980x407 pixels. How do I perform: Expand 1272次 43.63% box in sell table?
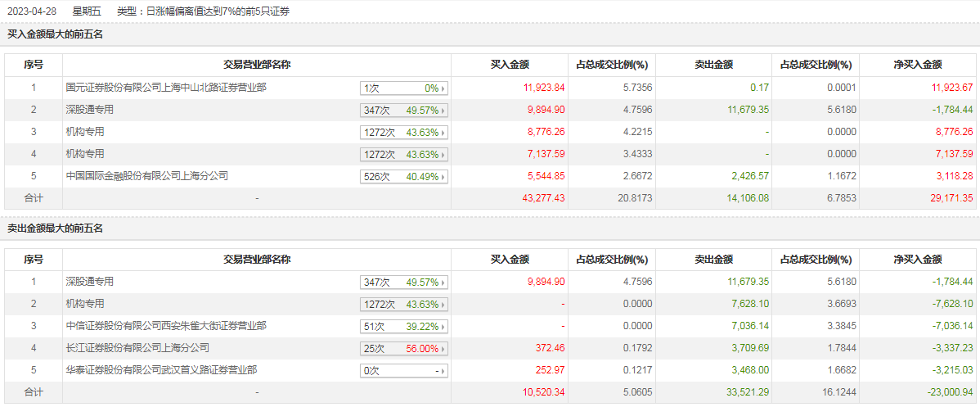tap(405, 304)
